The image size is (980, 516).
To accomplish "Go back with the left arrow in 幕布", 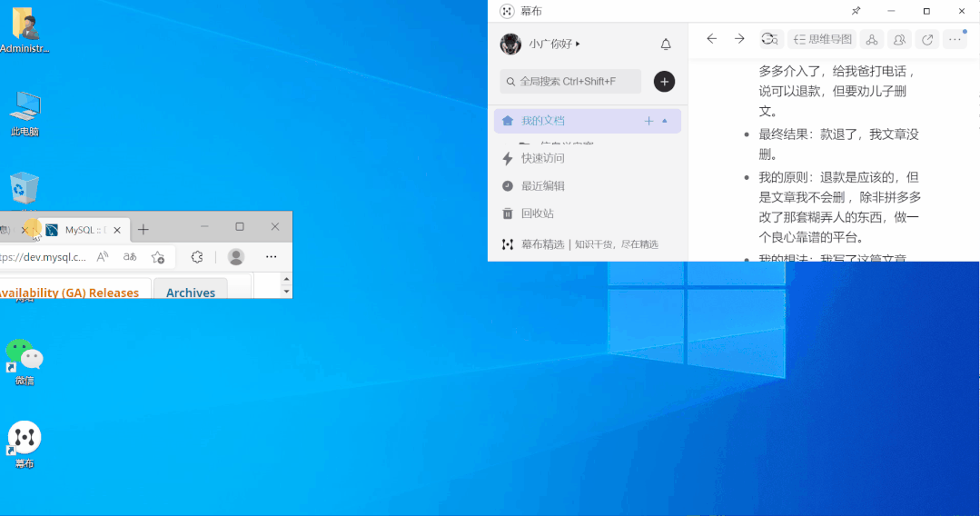I will [711, 39].
